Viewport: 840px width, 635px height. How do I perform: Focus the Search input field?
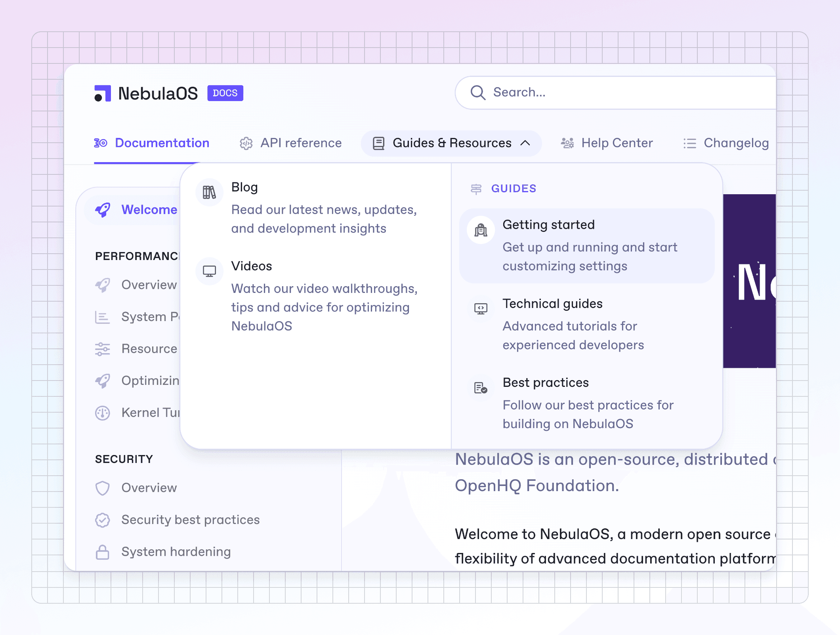click(616, 93)
